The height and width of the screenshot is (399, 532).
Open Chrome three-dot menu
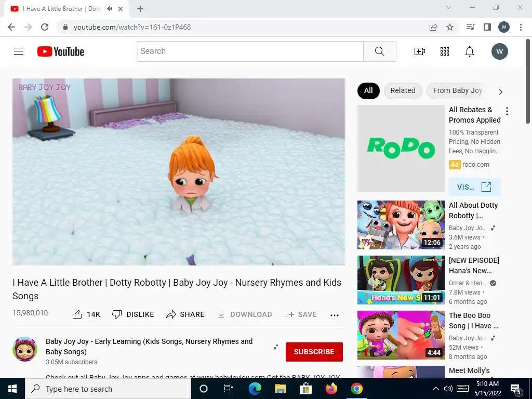tap(521, 27)
